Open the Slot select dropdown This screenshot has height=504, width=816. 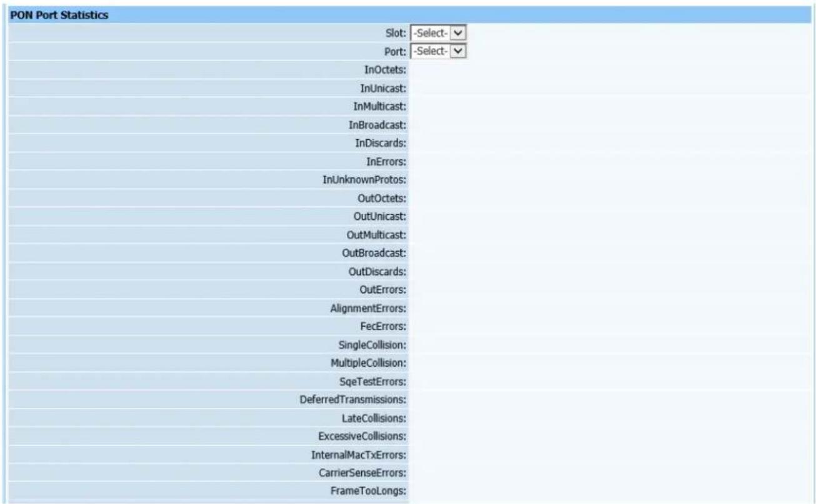pos(439,33)
